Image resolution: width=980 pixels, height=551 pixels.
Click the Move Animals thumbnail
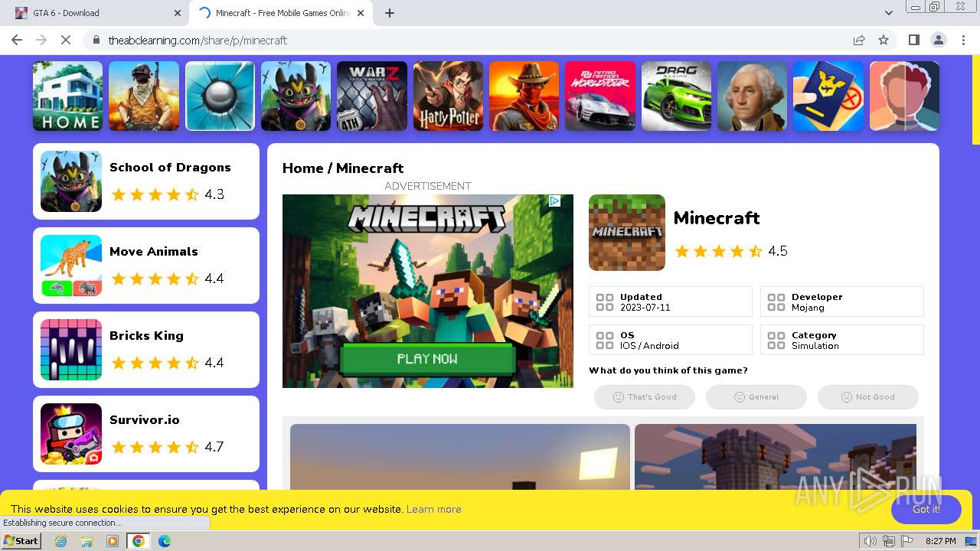(x=71, y=266)
